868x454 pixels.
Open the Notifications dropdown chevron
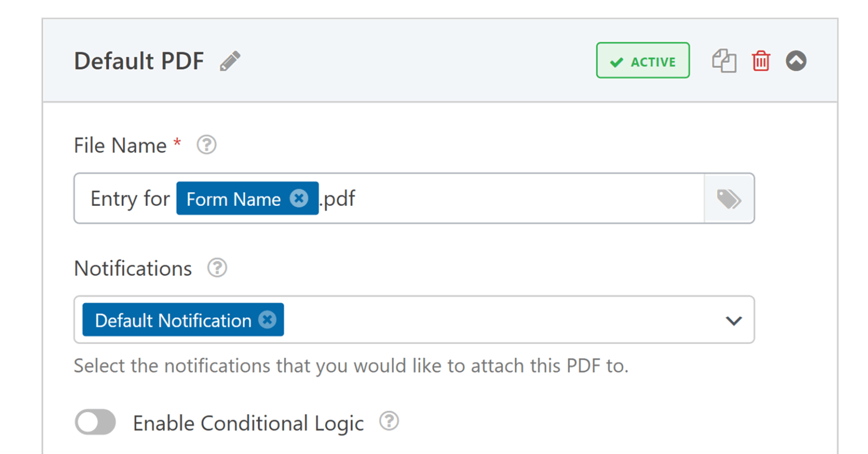click(x=734, y=320)
